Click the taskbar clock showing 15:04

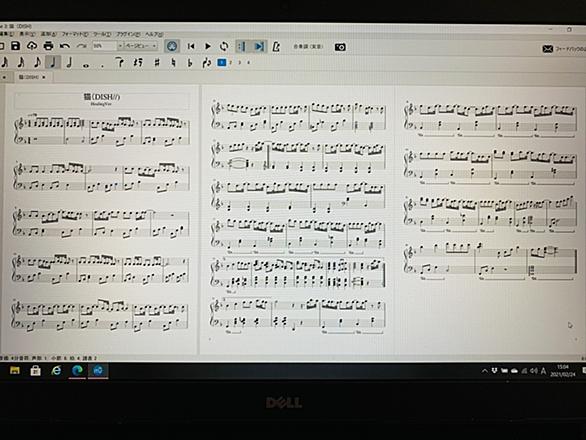(562, 370)
